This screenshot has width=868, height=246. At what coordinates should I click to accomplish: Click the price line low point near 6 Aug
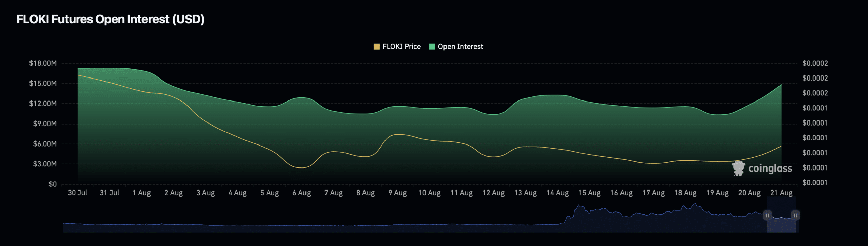click(x=301, y=167)
